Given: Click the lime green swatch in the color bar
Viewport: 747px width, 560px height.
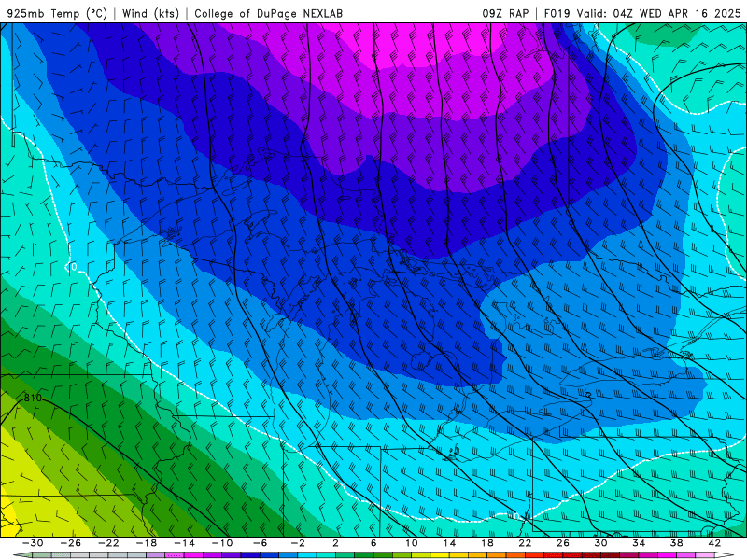Looking at the screenshot, I should pyautogui.click(x=402, y=554).
